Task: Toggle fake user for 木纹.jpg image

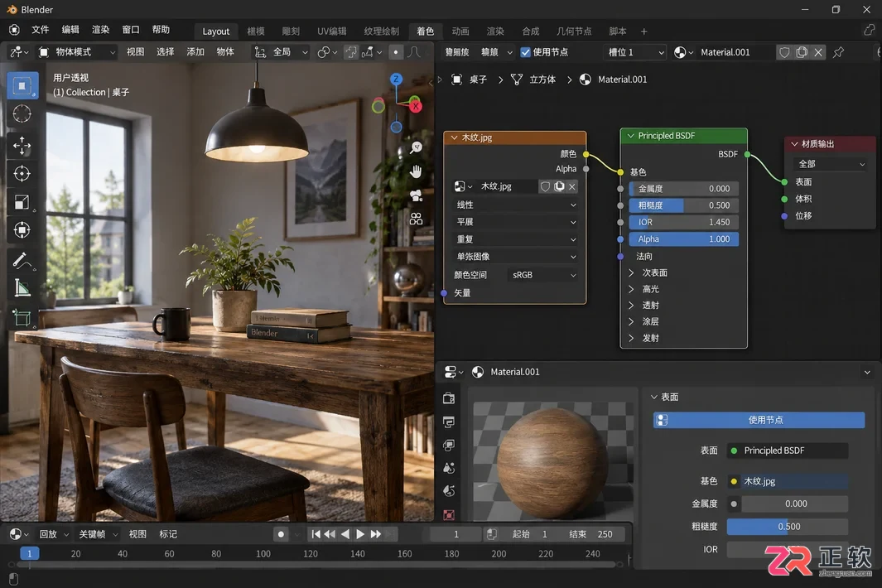Action: pos(545,186)
